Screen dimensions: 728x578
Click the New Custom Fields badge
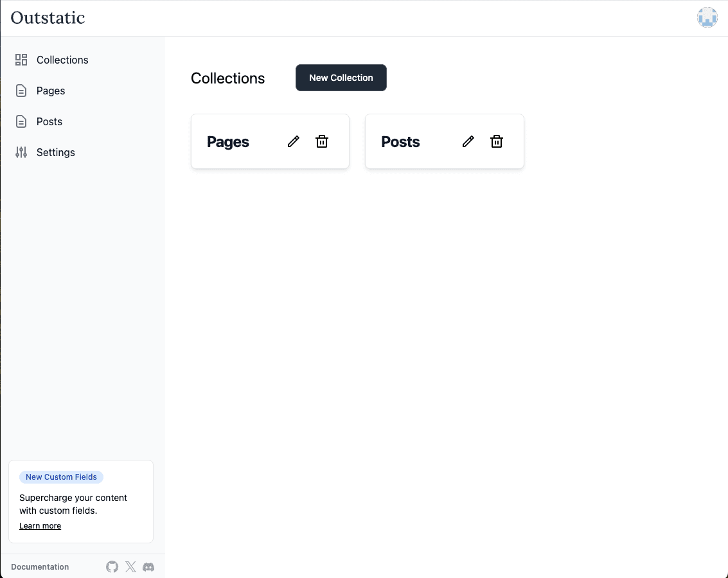tap(61, 477)
